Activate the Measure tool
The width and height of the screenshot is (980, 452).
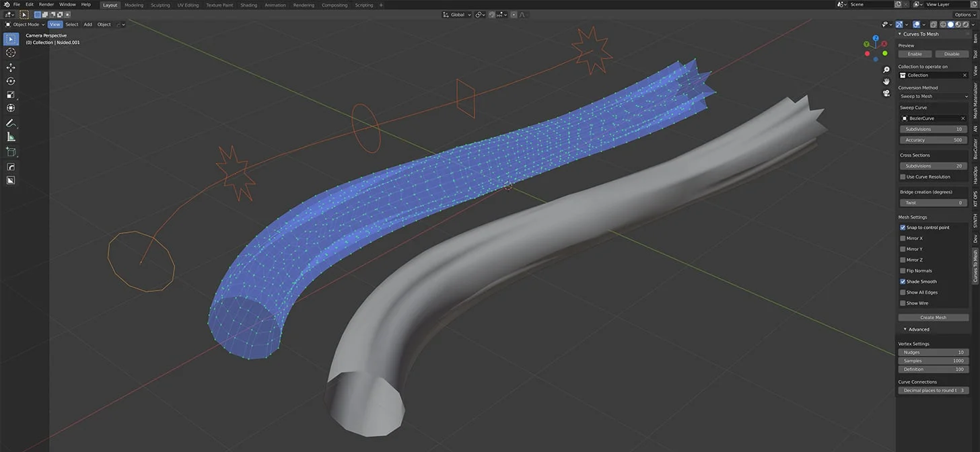tap(11, 137)
